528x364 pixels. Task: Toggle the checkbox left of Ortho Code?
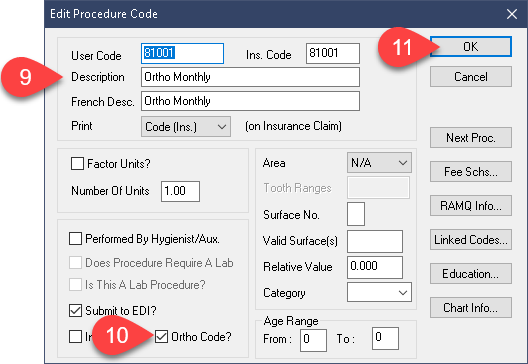[x=75, y=336]
